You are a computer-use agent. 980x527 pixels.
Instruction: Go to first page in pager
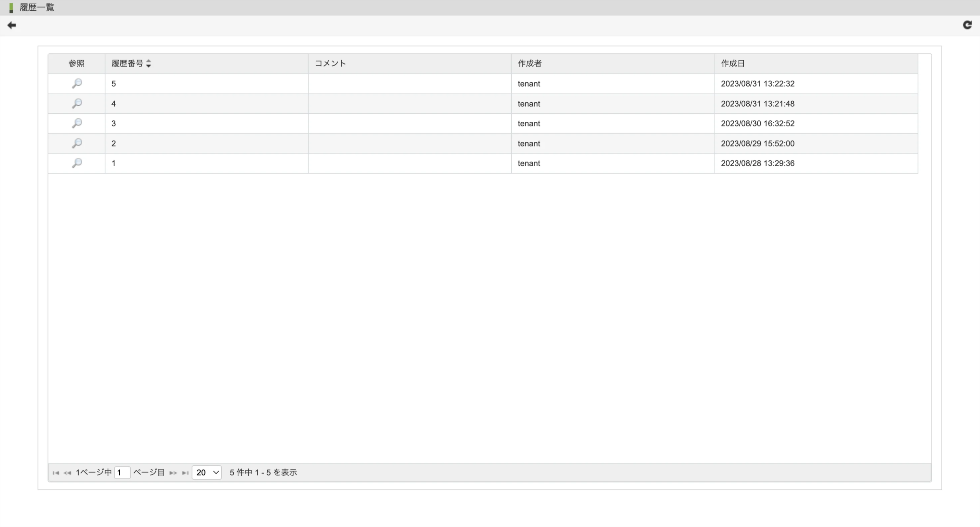56,472
